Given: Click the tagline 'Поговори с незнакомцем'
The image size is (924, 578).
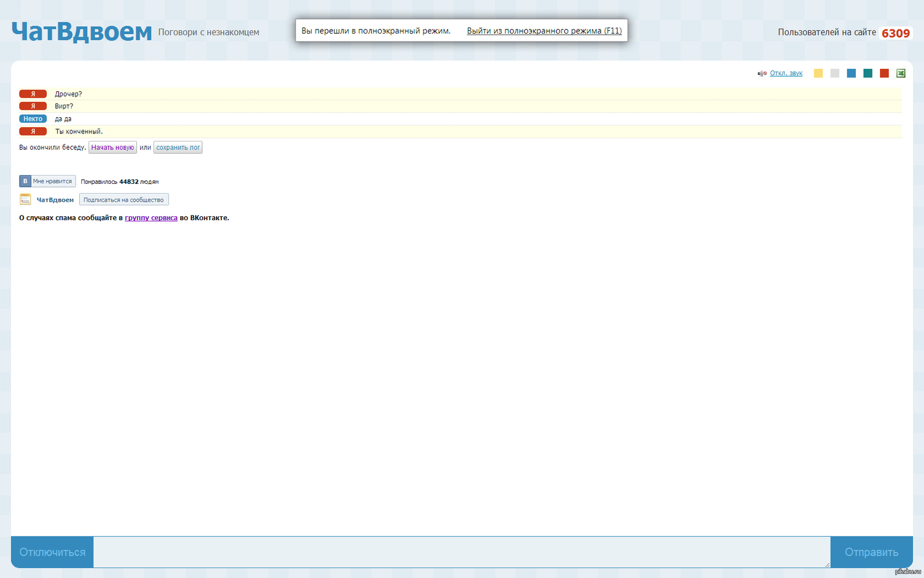Looking at the screenshot, I should (208, 32).
